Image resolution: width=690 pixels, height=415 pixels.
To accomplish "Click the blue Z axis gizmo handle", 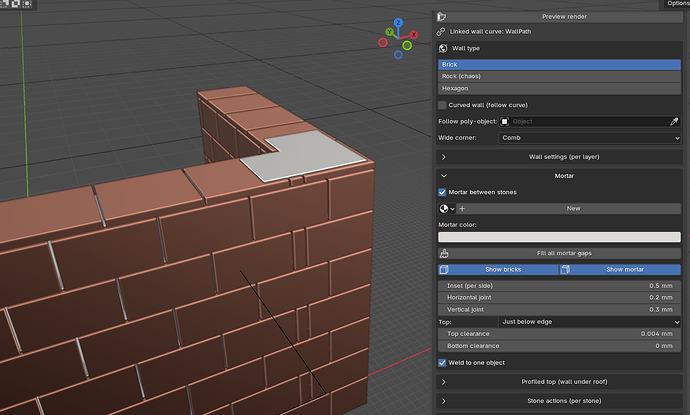I will 398,22.
